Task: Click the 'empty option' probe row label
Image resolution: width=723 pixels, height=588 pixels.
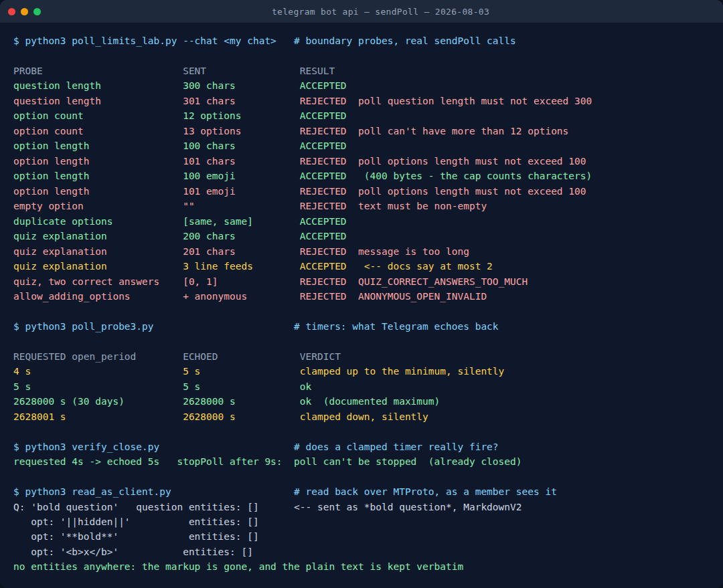Action: point(48,206)
